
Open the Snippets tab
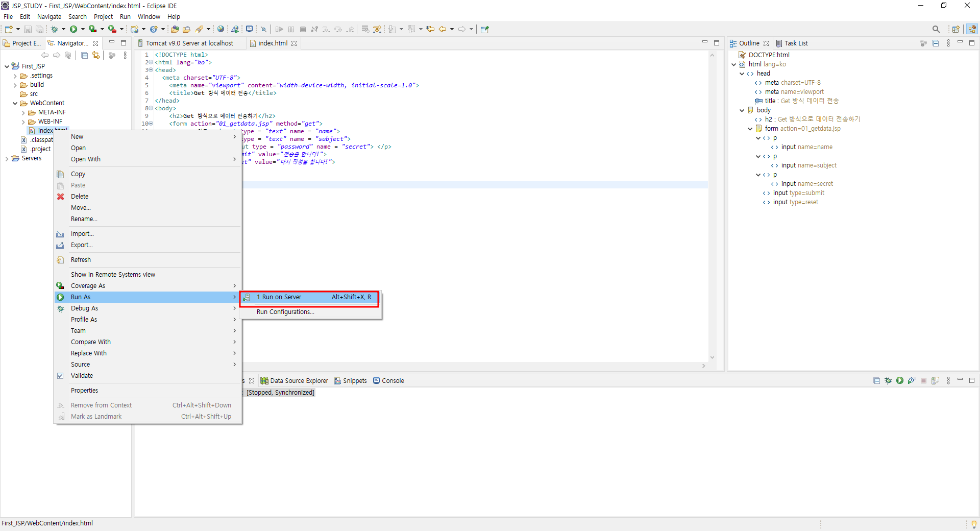click(x=351, y=381)
